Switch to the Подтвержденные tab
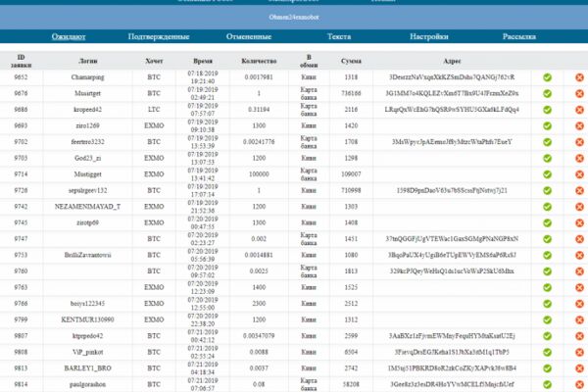 click(159, 37)
